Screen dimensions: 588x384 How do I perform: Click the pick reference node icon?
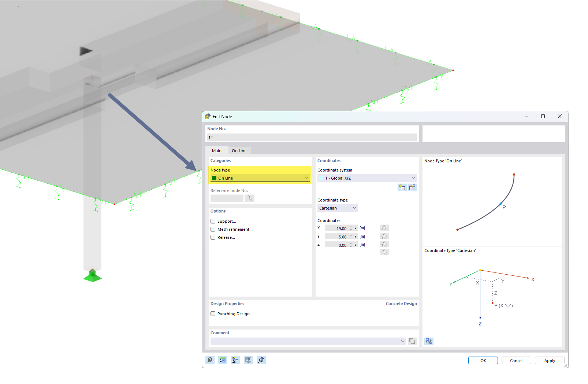(250, 198)
